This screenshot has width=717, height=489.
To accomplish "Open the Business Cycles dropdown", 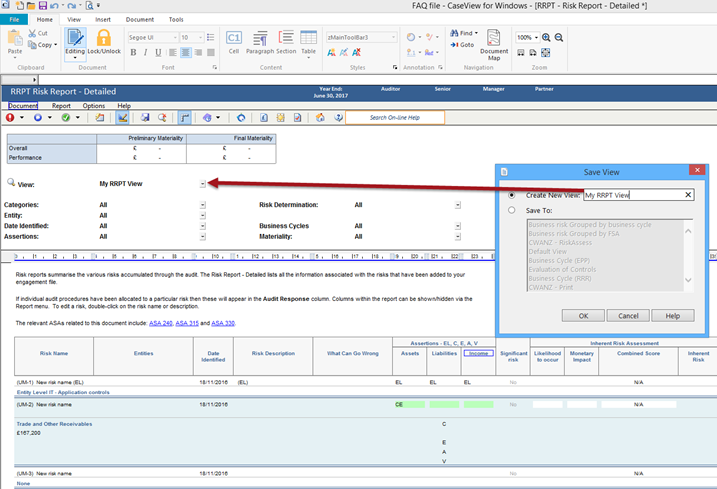I will pyautogui.click(x=458, y=226).
